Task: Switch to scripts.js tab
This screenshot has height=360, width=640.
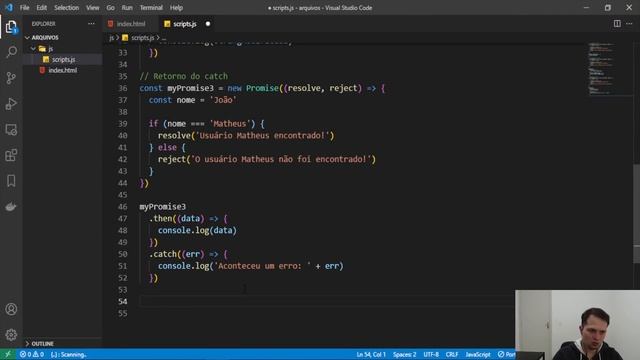Action: (184, 24)
